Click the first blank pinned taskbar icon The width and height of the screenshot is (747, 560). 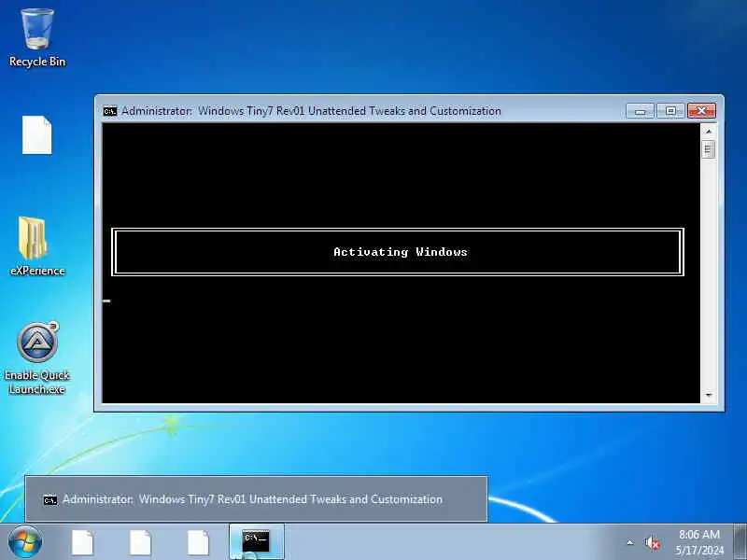coord(83,543)
